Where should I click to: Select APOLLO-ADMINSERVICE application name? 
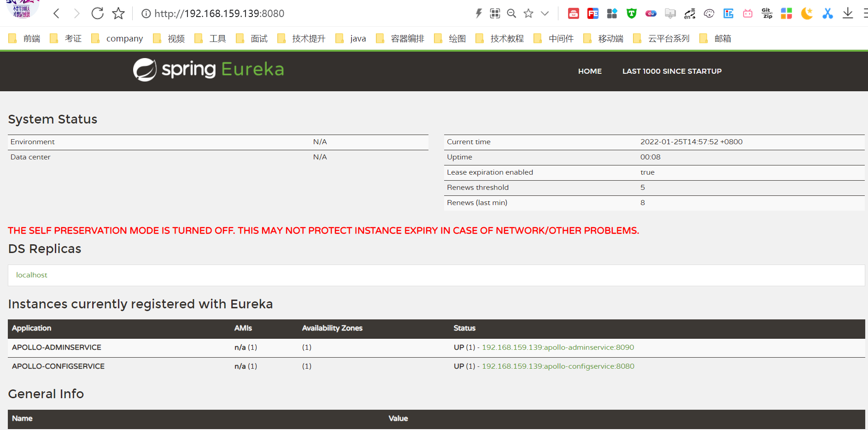(x=57, y=347)
